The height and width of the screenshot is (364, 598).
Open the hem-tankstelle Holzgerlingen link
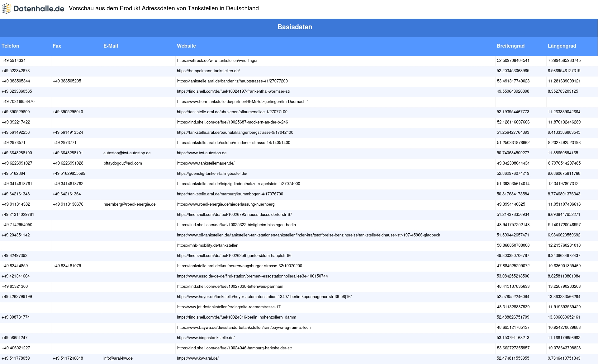(243, 102)
